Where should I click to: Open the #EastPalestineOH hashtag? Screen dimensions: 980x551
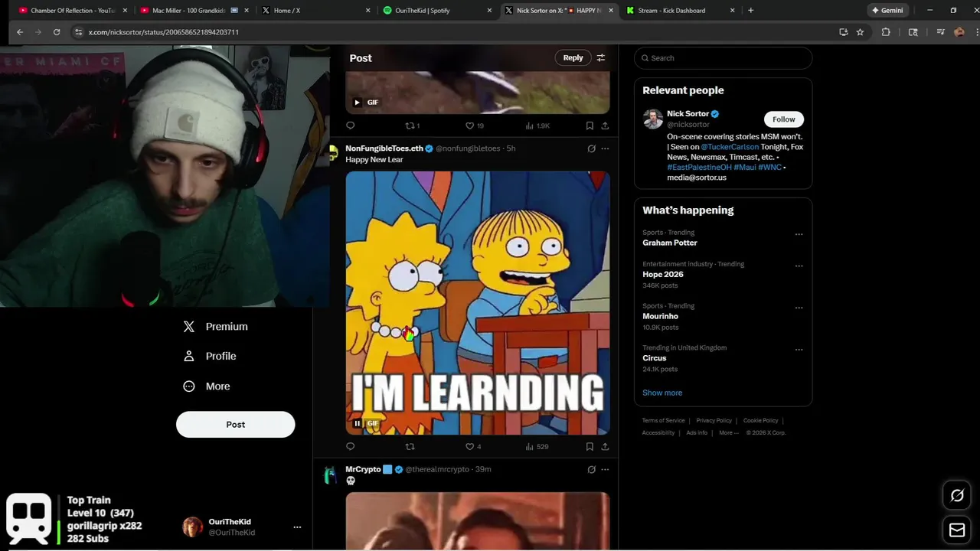(x=699, y=167)
